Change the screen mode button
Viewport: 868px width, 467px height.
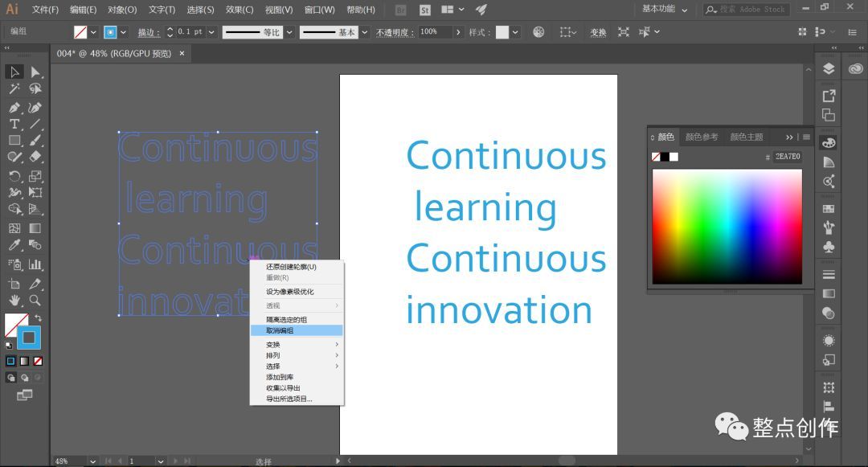pos(24,395)
